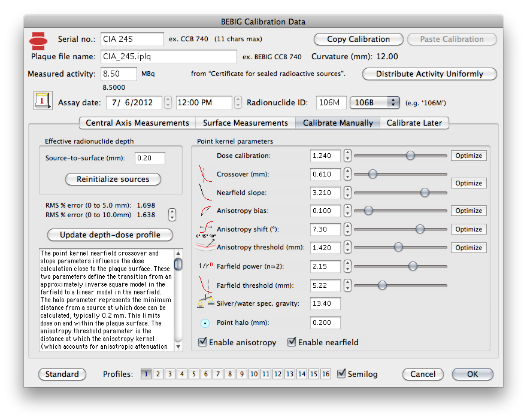Click the Crossover slider thumb
The width and height of the screenshot is (527, 420).
point(372,174)
